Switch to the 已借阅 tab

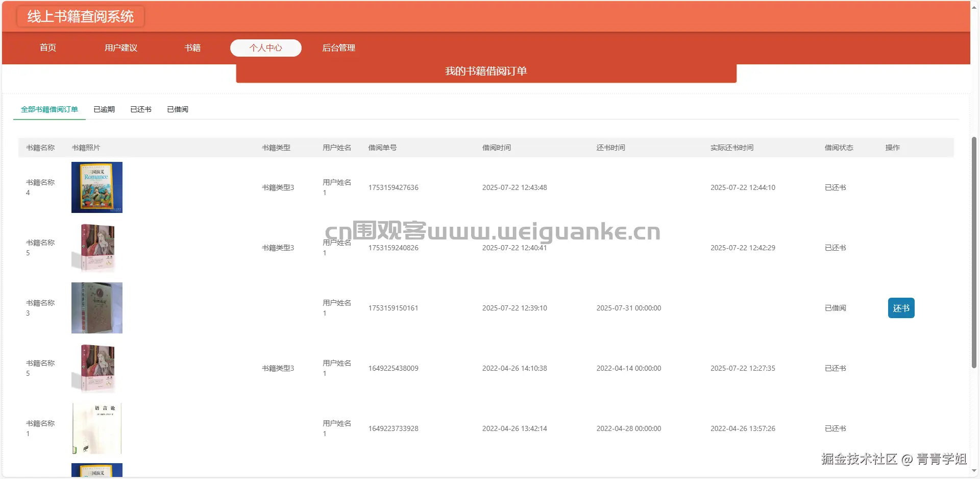click(178, 109)
